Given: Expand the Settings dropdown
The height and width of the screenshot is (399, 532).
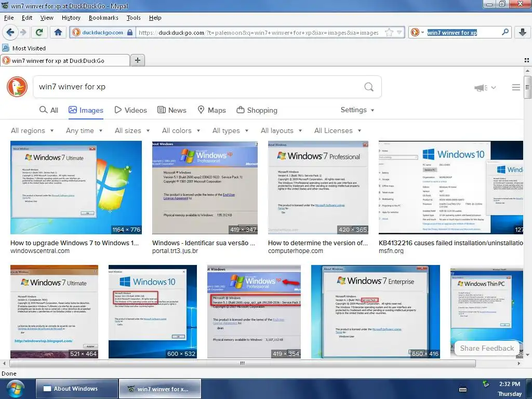Looking at the screenshot, I should (x=357, y=110).
